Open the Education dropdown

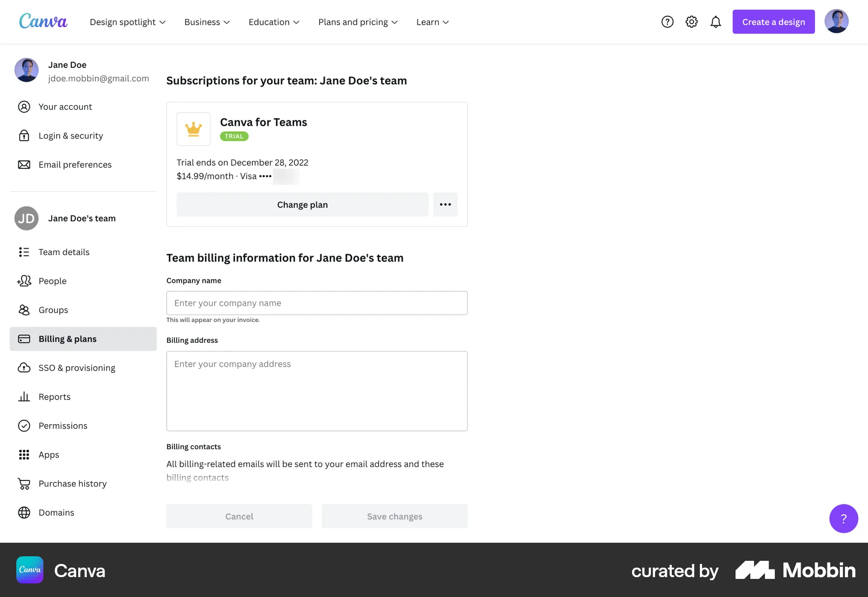274,22
